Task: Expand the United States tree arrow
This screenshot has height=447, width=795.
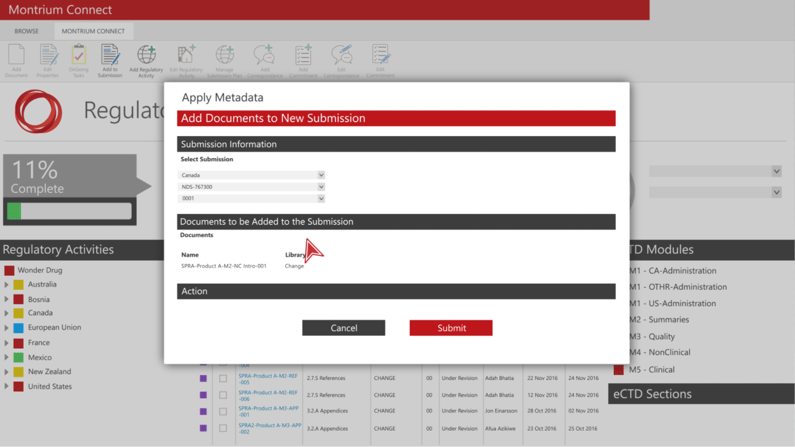Action: (x=7, y=386)
